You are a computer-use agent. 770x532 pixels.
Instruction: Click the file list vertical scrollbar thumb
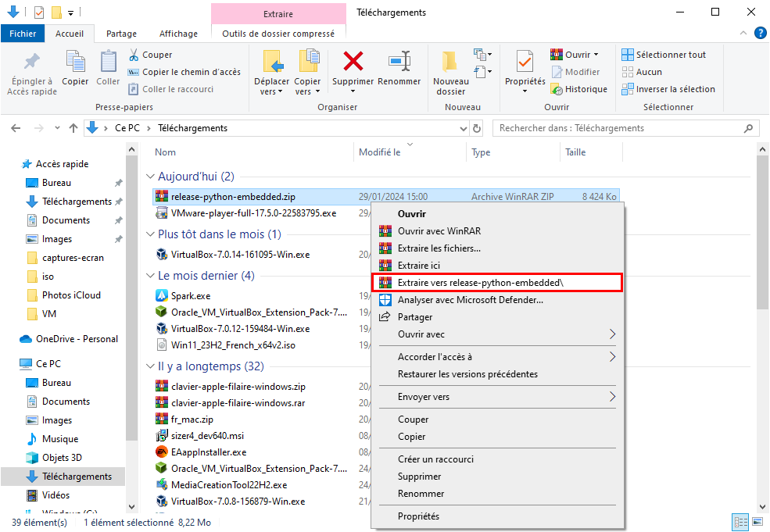(x=762, y=233)
